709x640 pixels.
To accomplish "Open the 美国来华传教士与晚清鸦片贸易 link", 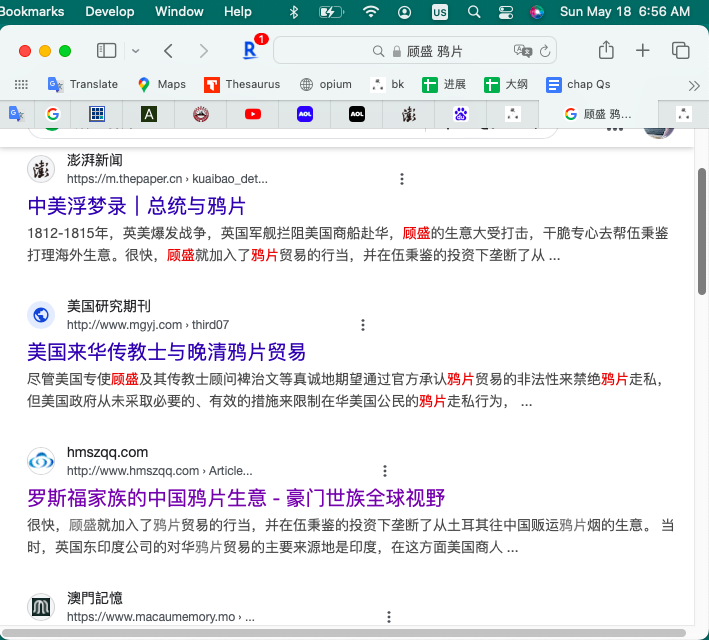I will pyautogui.click(x=166, y=352).
